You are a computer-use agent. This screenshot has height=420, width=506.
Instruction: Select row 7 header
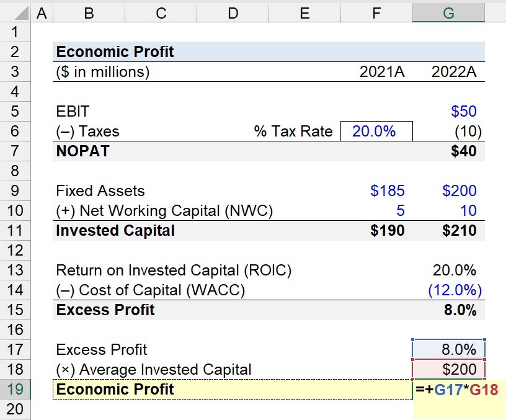(15, 151)
